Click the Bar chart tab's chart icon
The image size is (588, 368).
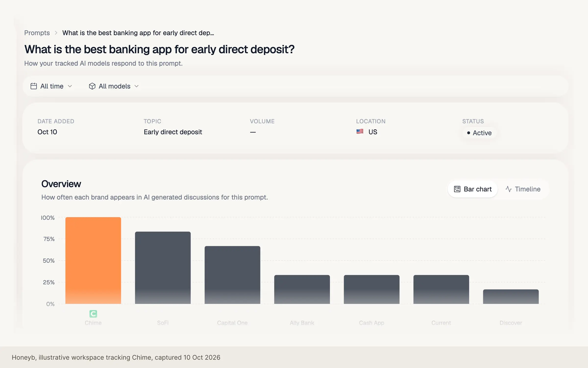pos(457,189)
